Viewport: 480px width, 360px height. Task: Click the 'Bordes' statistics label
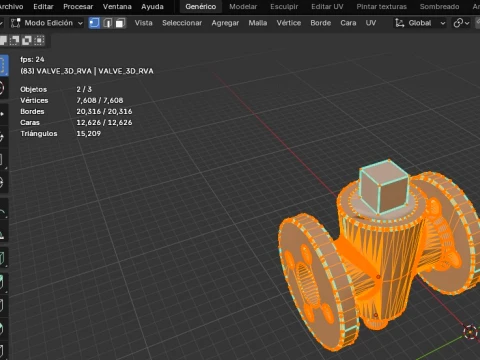(32, 111)
